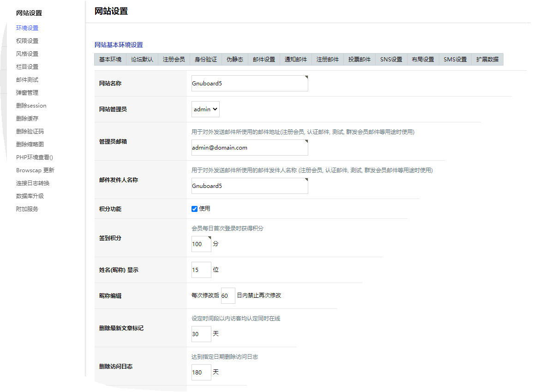Go to the 扩展数据 tab

(487, 60)
